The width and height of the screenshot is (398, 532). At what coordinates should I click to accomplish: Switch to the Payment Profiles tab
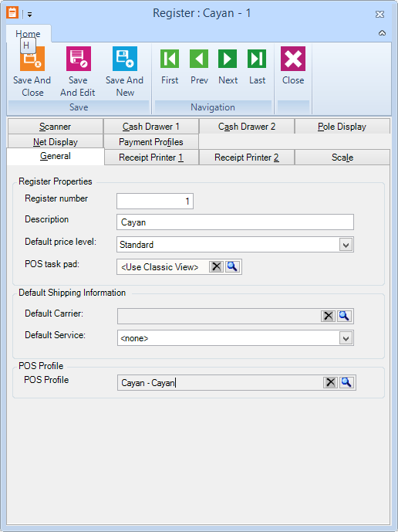(151, 142)
